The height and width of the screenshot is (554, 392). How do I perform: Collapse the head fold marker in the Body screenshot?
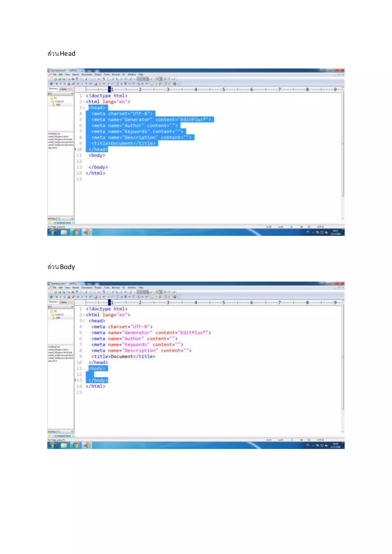(84, 321)
